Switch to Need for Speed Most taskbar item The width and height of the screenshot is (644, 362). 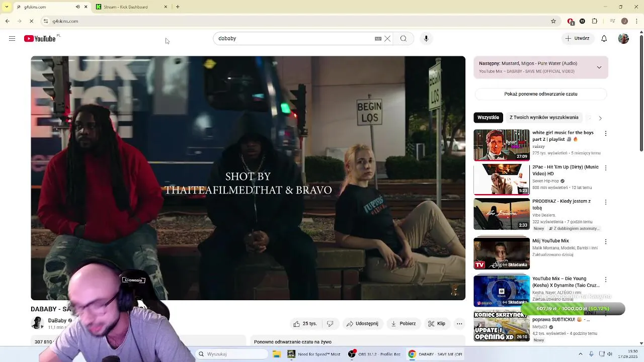[314, 354]
